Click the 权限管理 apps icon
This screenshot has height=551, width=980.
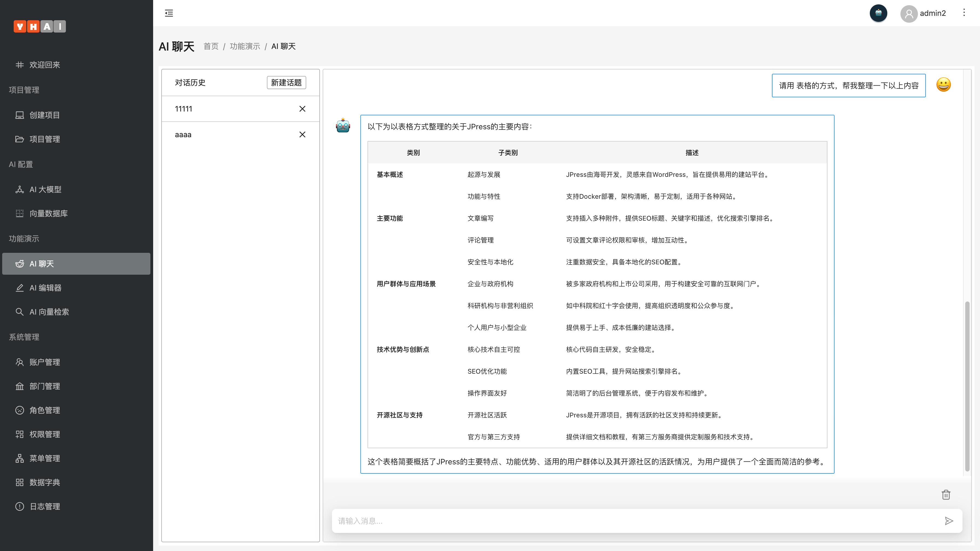tap(19, 434)
